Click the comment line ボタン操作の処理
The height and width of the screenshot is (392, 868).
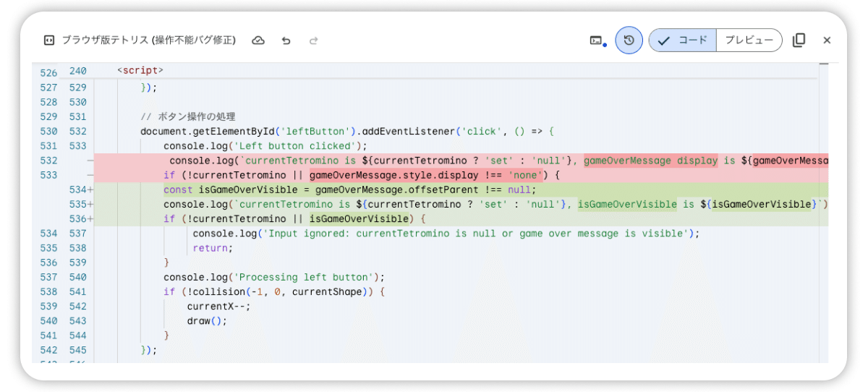[x=188, y=116]
